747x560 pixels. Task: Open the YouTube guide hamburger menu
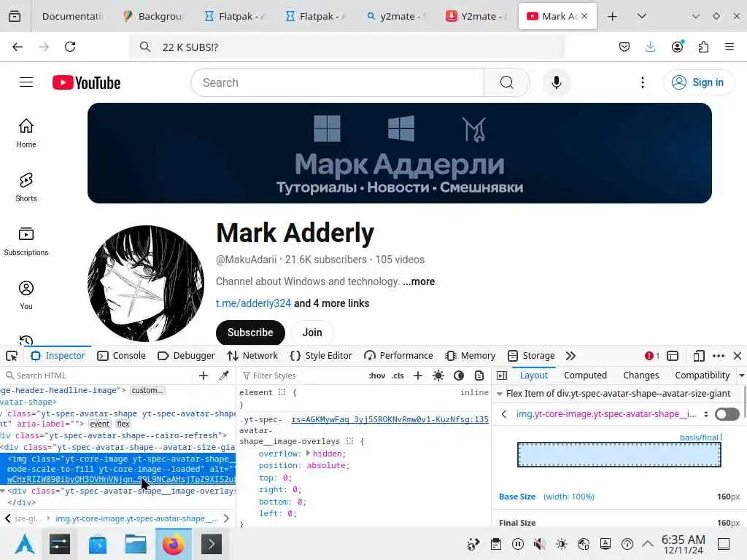26,82
